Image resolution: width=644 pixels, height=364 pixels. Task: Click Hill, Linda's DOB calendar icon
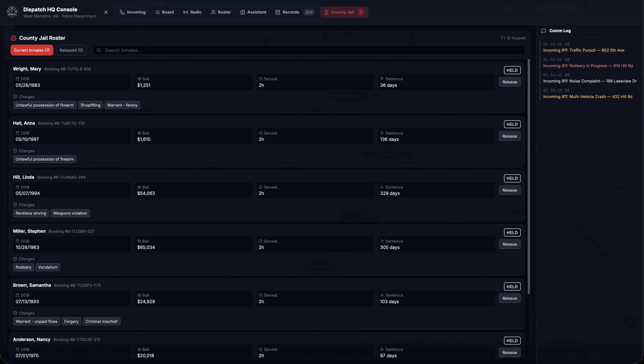coord(17,187)
